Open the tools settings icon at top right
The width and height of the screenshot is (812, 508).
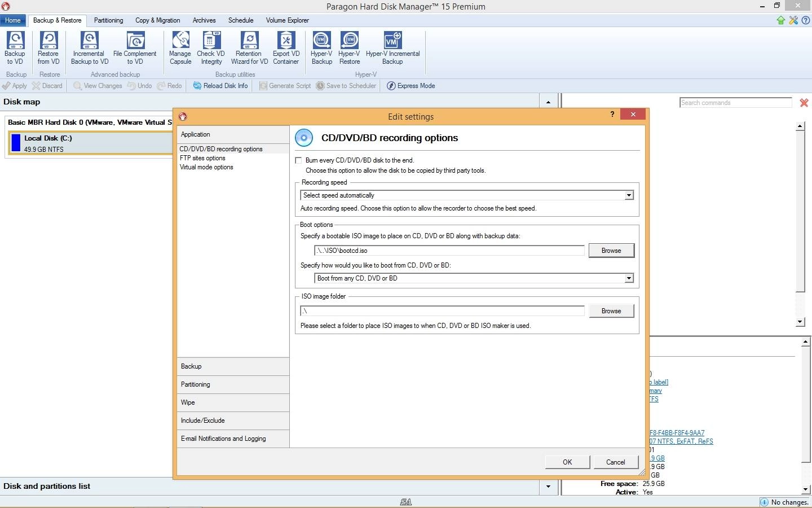793,20
